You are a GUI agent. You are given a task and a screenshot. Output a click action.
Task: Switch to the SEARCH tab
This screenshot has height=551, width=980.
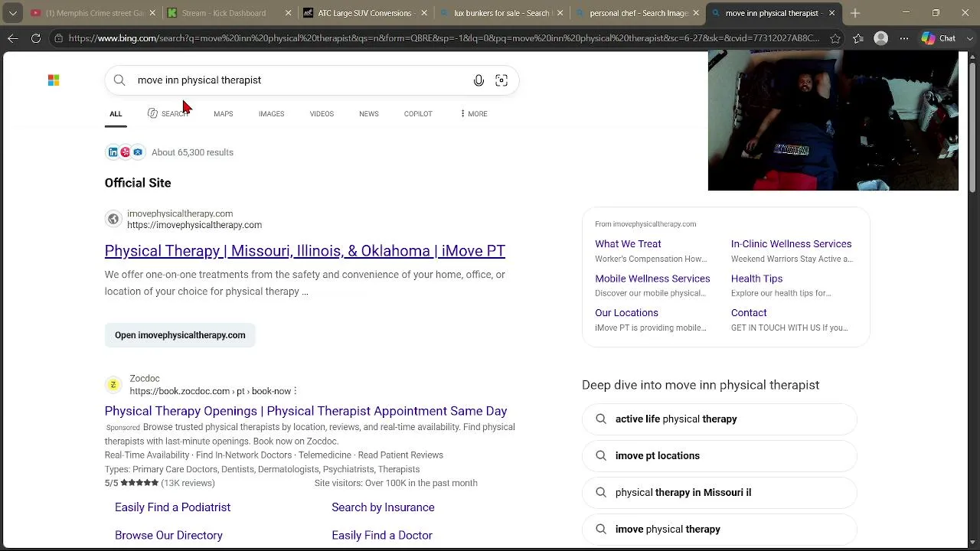(168, 114)
